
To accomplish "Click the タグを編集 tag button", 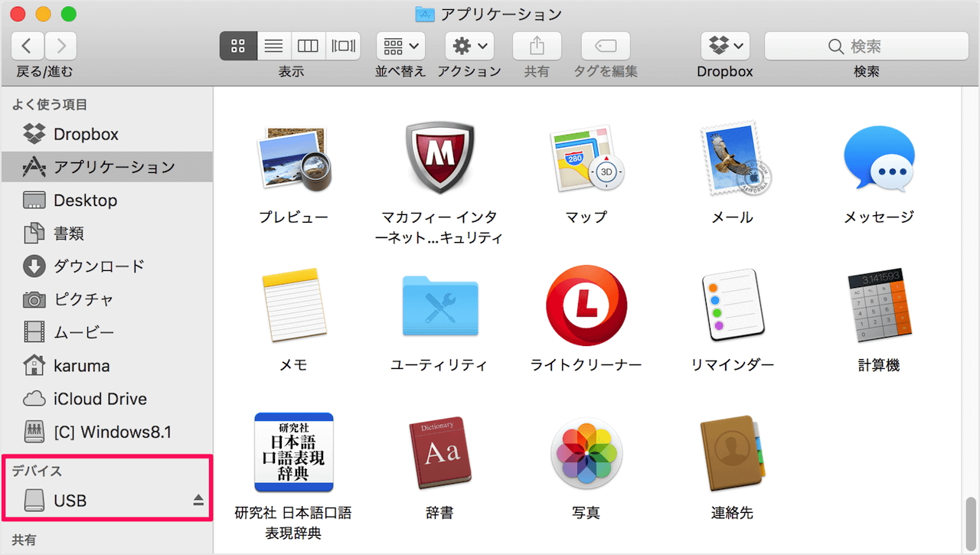I will (606, 46).
